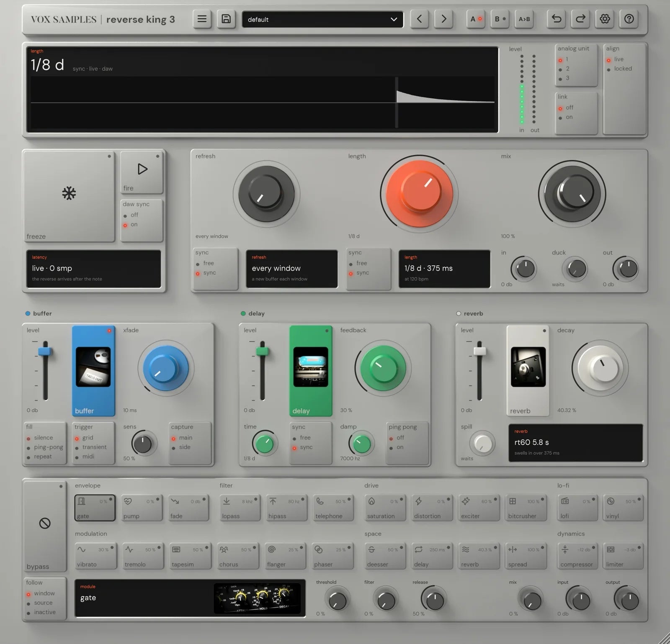The width and height of the screenshot is (670, 644).
Task: Select the saturation drive module
Action: click(385, 508)
